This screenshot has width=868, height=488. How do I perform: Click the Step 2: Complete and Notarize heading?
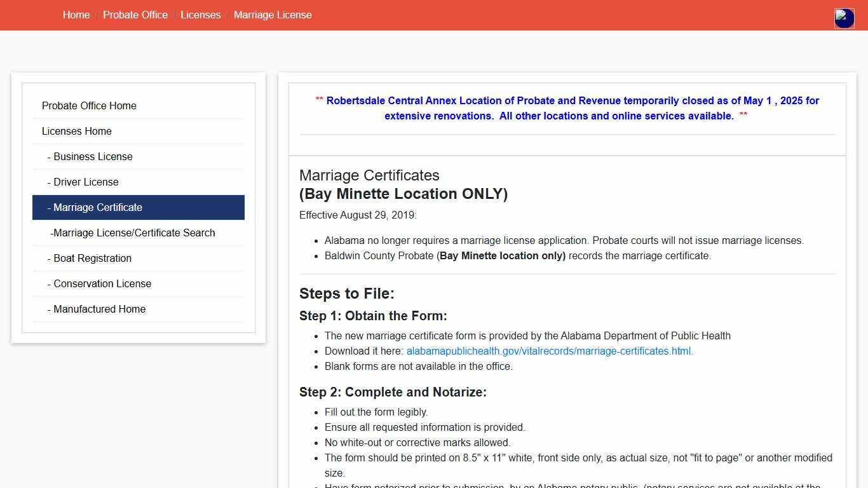393,392
